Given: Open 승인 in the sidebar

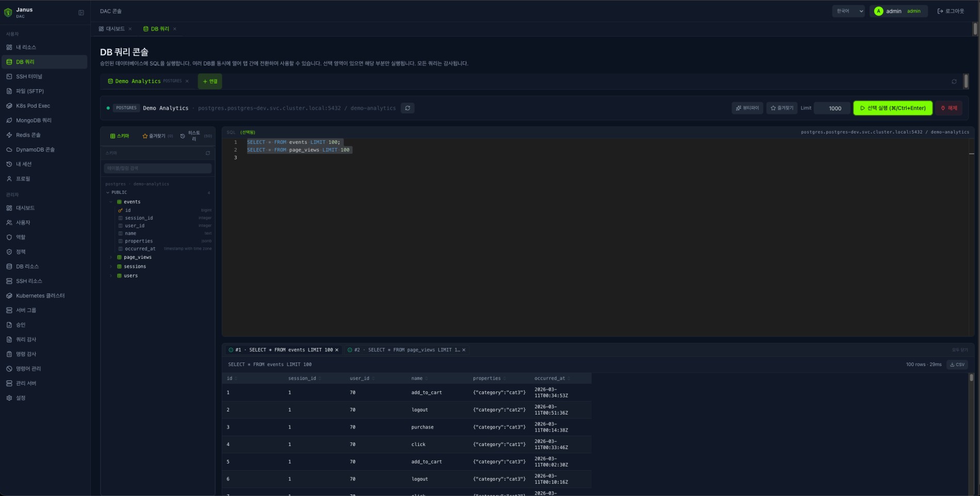Looking at the screenshot, I should click(44, 325).
